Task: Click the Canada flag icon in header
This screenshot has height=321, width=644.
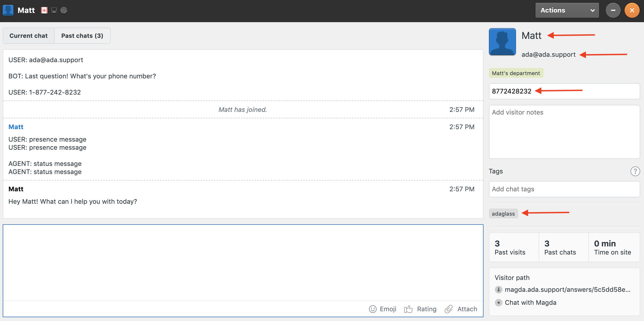Action: [44, 10]
